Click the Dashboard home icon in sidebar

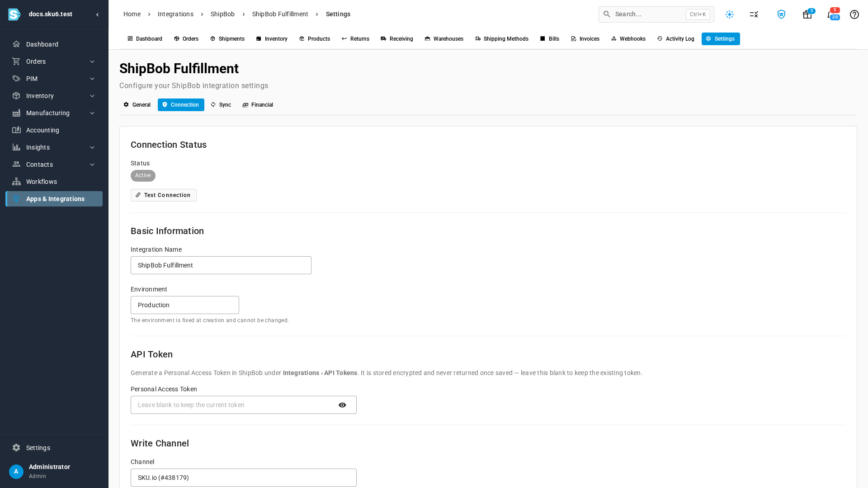pos(16,44)
